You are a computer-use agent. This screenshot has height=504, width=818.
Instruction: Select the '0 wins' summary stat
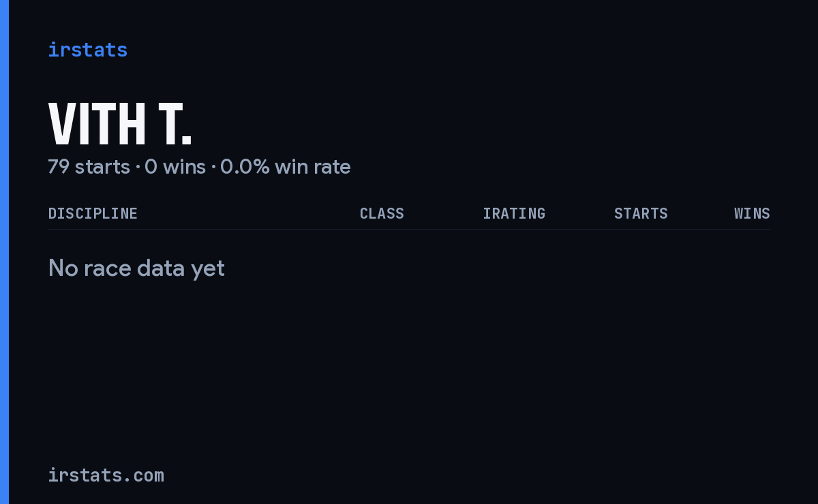175,167
